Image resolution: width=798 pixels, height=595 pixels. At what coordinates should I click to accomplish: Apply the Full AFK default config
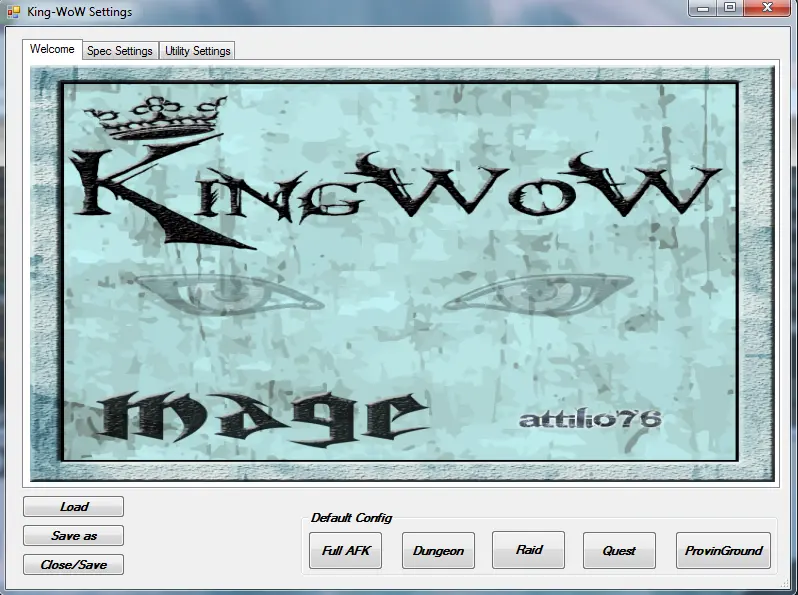point(346,550)
